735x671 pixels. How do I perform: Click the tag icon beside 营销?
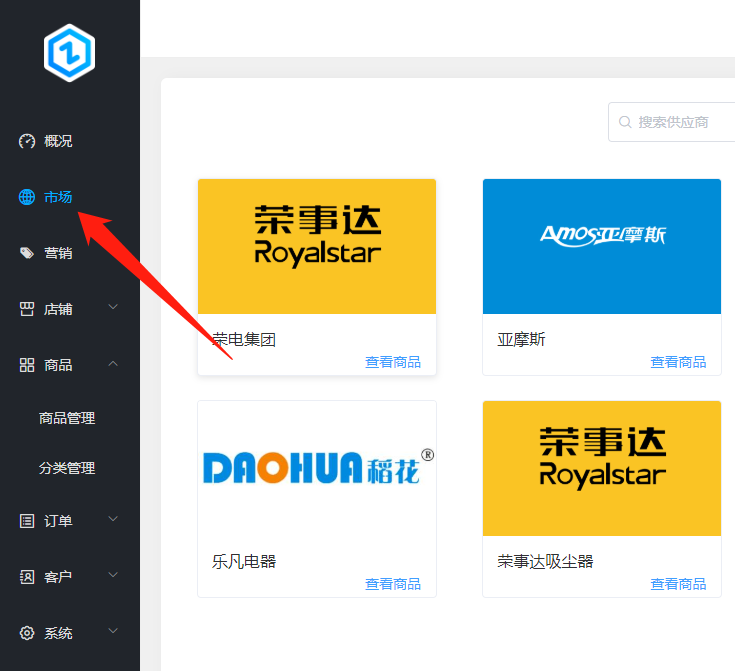pyautogui.click(x=27, y=253)
